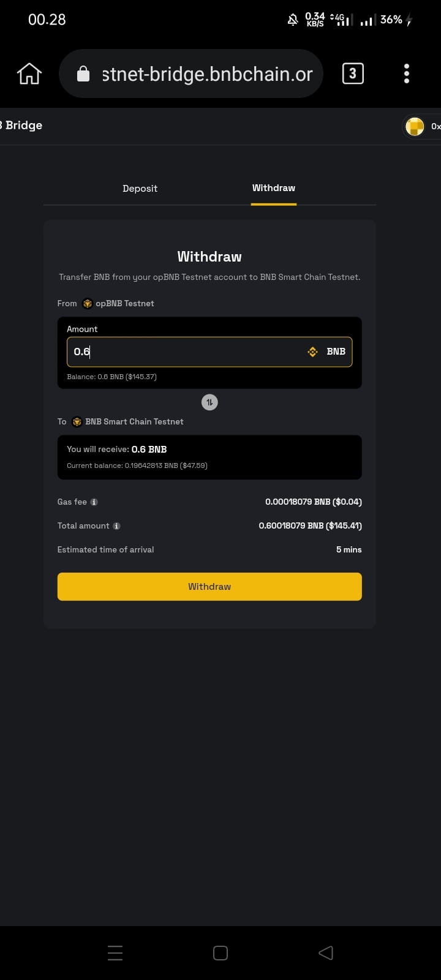
Task: Tap the Android back navigation button
Action: point(326,952)
